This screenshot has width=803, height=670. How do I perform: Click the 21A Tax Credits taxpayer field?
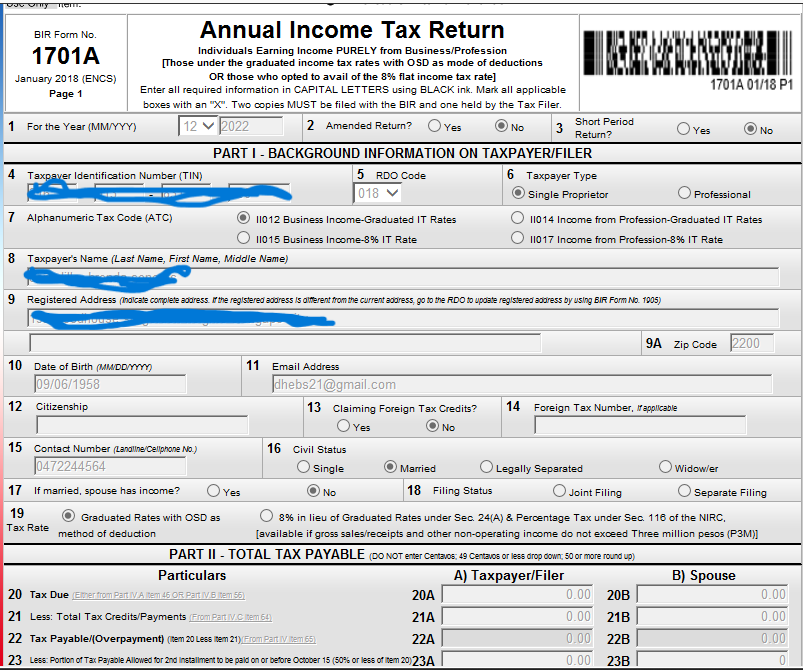coord(517,616)
